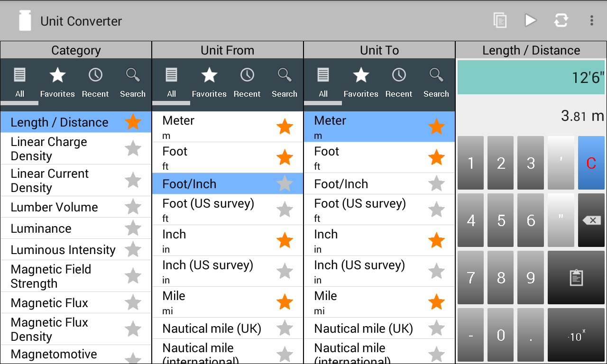Choose Mile in Unit From list

click(228, 302)
